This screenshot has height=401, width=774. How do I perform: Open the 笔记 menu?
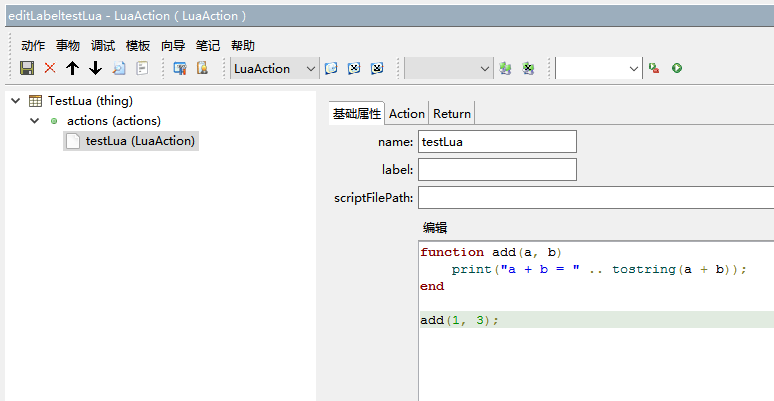tap(208, 45)
